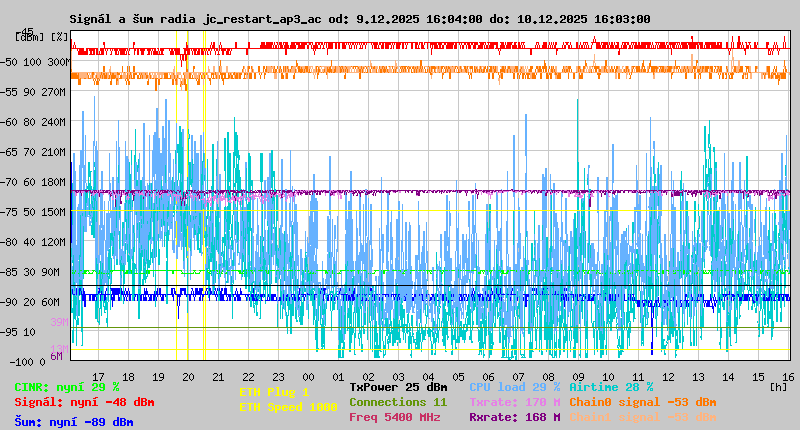
Task: Select the Airtime 28 % legend entry
Action: tap(611, 386)
